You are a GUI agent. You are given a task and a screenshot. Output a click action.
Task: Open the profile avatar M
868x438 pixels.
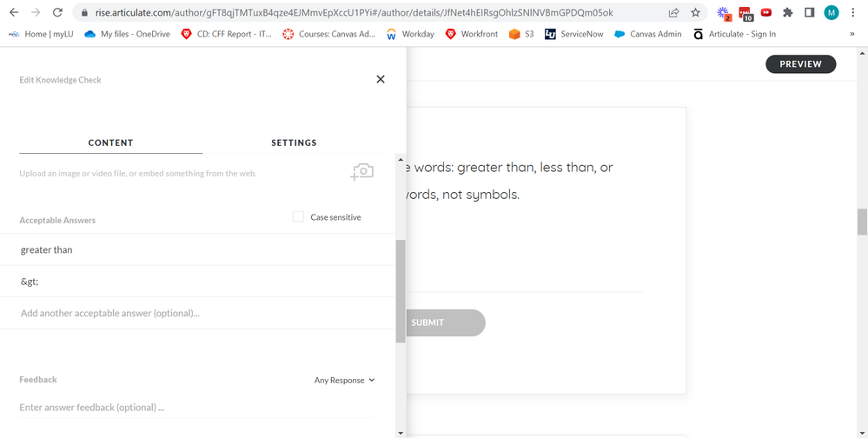tap(831, 12)
